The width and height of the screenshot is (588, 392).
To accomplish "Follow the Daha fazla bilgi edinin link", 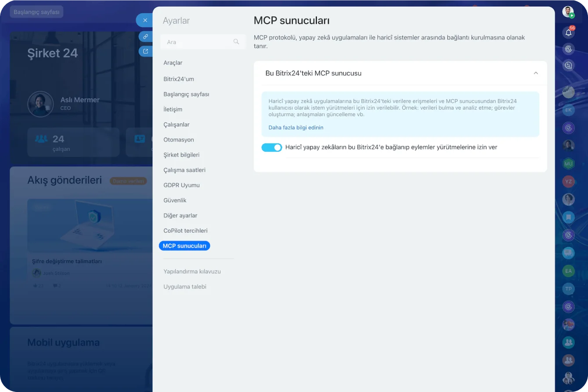I will tap(296, 128).
